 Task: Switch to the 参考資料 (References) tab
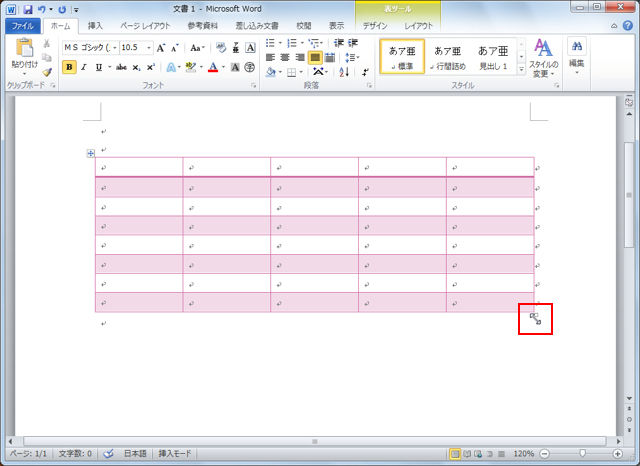(x=203, y=26)
